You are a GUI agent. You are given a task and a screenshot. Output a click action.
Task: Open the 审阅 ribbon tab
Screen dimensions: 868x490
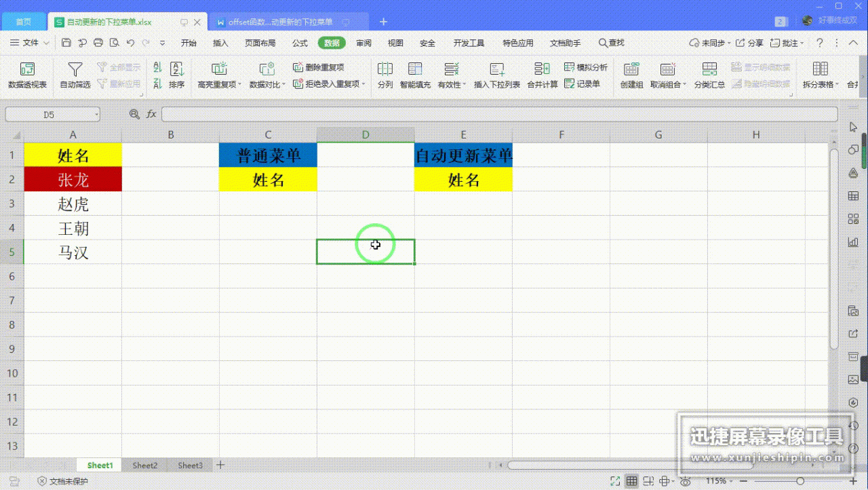363,43
